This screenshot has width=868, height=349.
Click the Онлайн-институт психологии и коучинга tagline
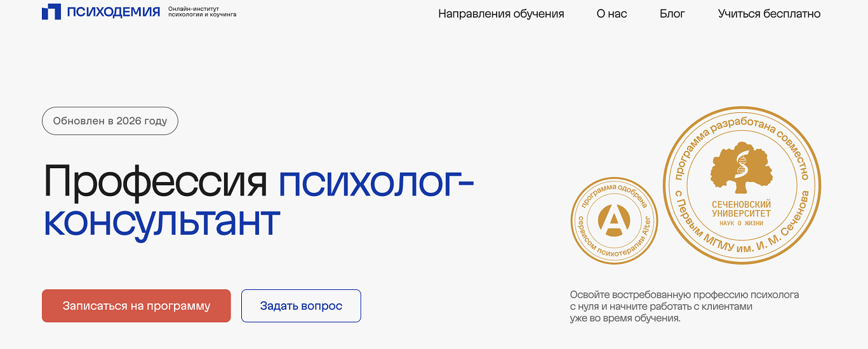click(202, 12)
